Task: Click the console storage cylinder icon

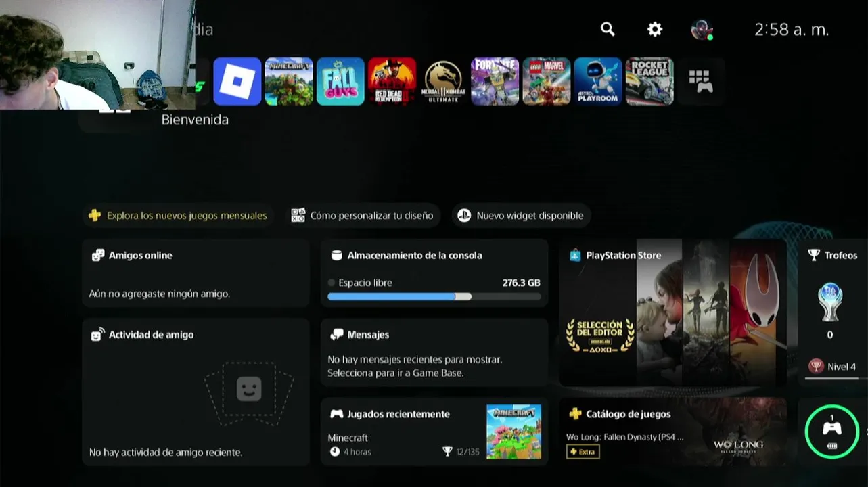Action: click(x=336, y=255)
